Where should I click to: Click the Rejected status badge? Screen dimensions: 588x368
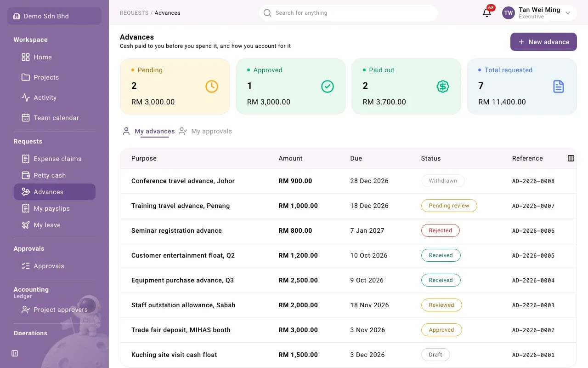(x=441, y=230)
